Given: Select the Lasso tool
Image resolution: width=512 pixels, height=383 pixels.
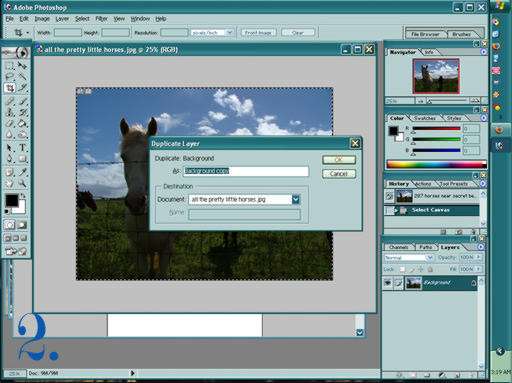Looking at the screenshot, I should pyautogui.click(x=10, y=76).
